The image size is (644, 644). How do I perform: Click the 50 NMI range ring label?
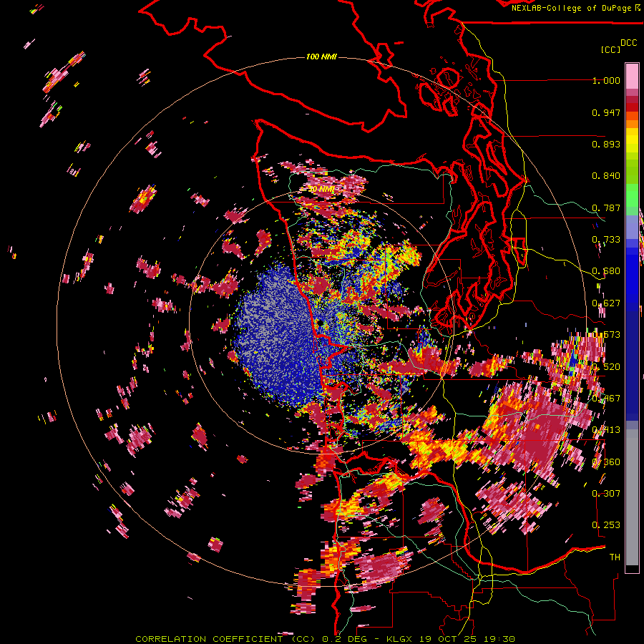point(321,190)
